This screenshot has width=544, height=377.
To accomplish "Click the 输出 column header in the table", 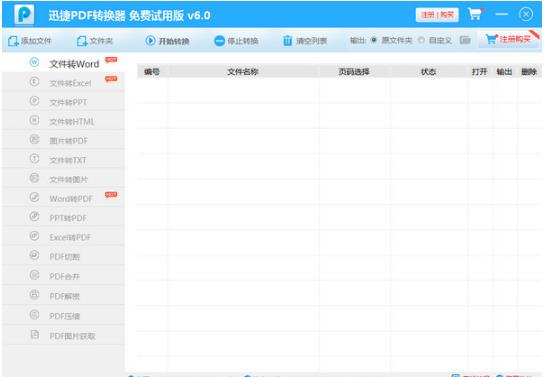I will pos(504,71).
